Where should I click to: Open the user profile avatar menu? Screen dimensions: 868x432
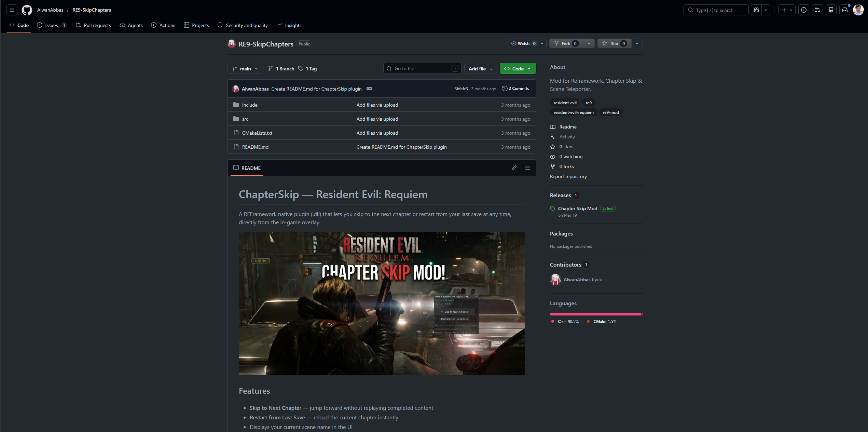coord(858,10)
